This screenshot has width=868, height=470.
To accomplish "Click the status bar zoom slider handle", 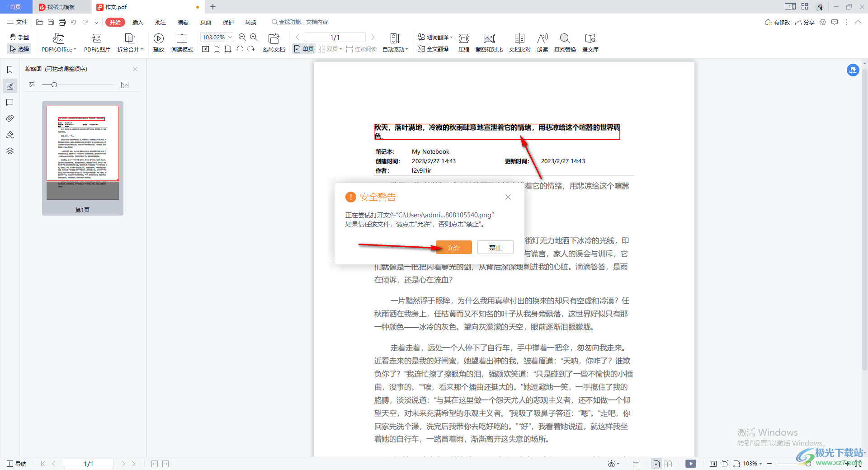I will [807, 464].
